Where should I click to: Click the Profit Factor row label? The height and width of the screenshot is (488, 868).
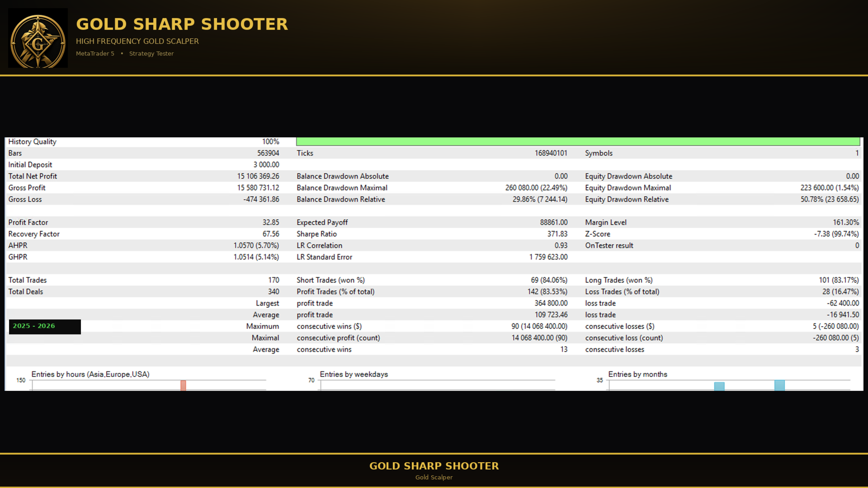(28, 222)
